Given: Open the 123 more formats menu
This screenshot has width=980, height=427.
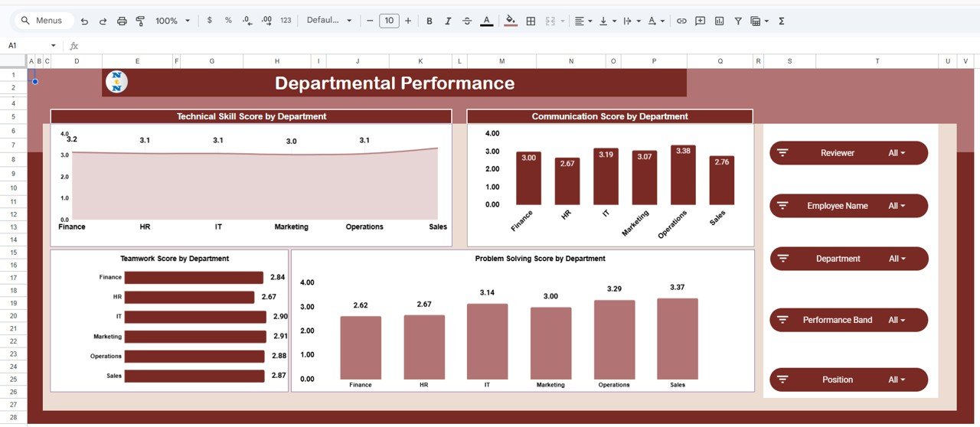Looking at the screenshot, I should [286, 21].
